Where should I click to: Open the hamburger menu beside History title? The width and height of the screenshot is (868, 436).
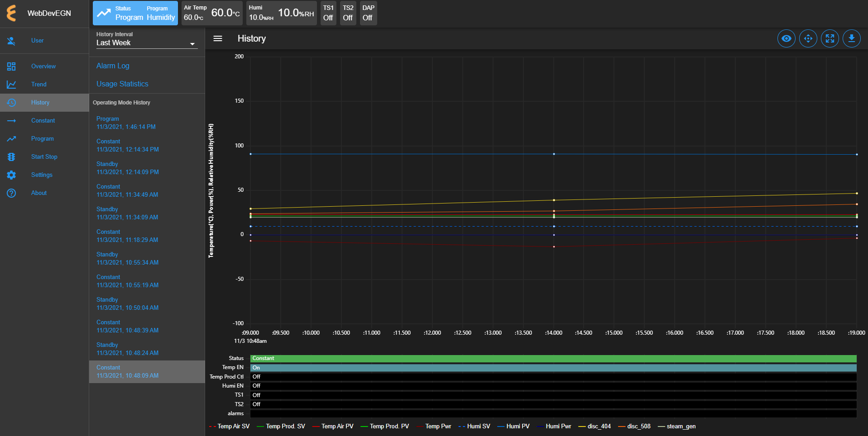point(218,38)
